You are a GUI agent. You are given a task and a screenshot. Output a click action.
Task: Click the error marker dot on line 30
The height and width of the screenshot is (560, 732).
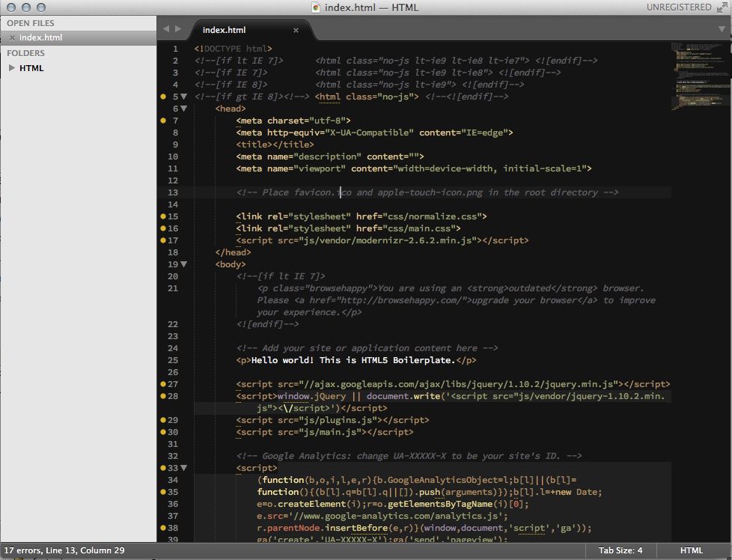pyautogui.click(x=163, y=432)
